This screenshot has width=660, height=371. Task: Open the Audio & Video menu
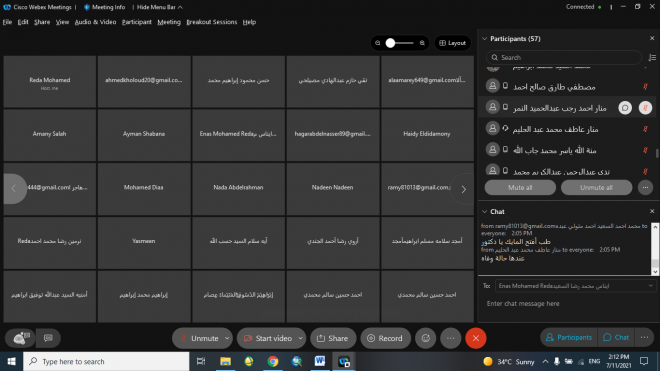tap(95, 22)
